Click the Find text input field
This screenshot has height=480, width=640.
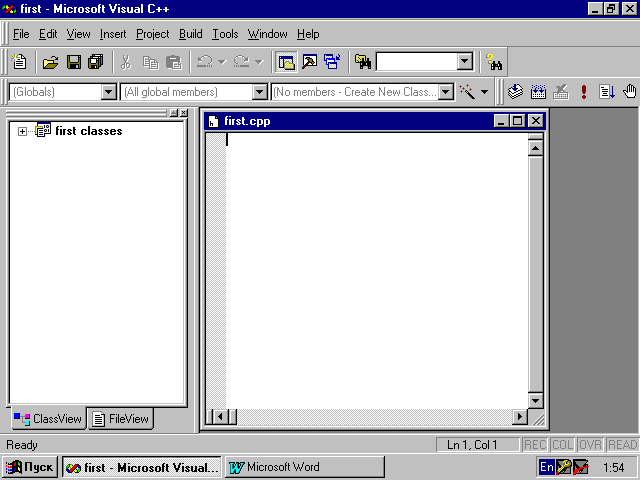[416, 62]
